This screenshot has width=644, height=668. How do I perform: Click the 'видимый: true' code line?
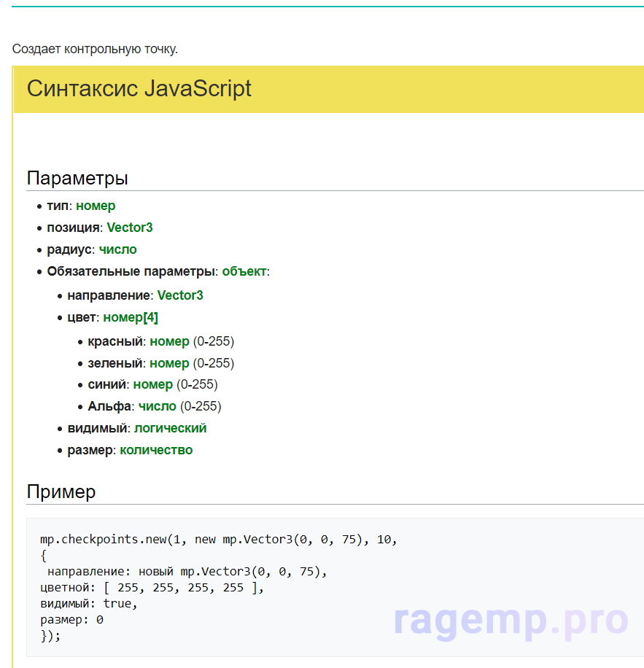[88, 604]
